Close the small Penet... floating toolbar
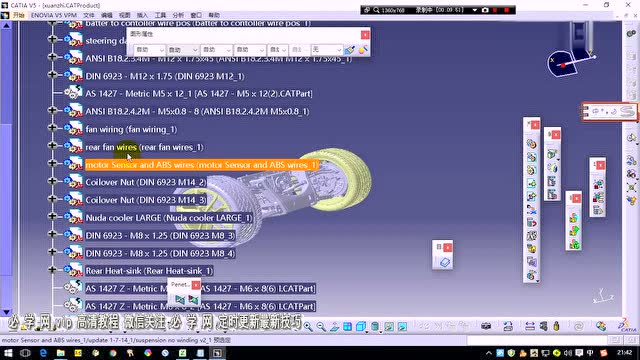 click(196, 284)
